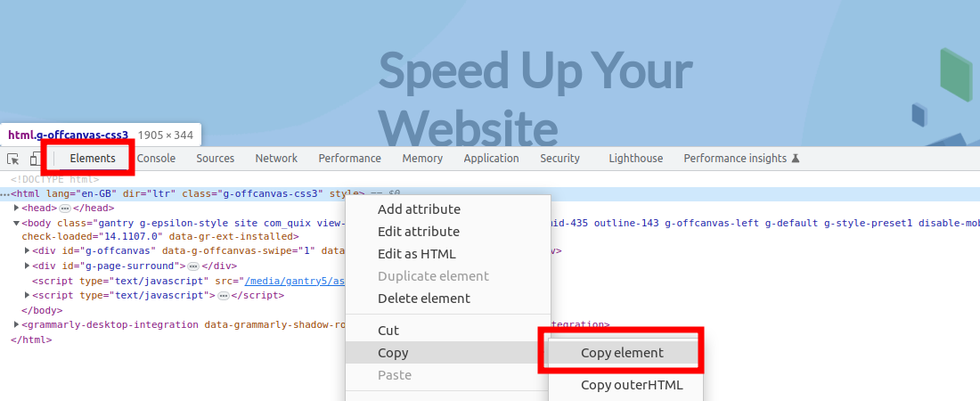This screenshot has width=980, height=401.
Task: Open the /media/gantry5 script source link
Action: click(x=294, y=281)
